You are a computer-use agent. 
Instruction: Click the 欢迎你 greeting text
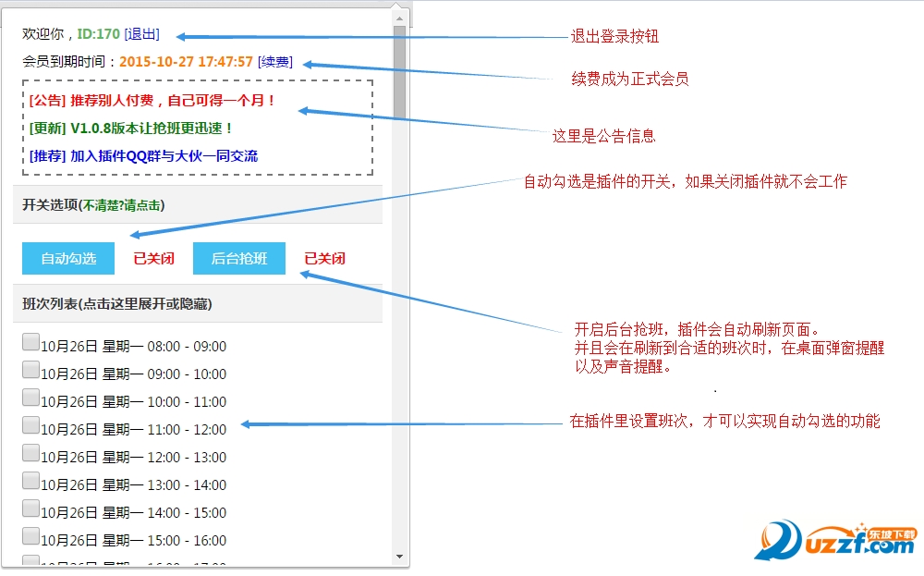pyautogui.click(x=47, y=34)
